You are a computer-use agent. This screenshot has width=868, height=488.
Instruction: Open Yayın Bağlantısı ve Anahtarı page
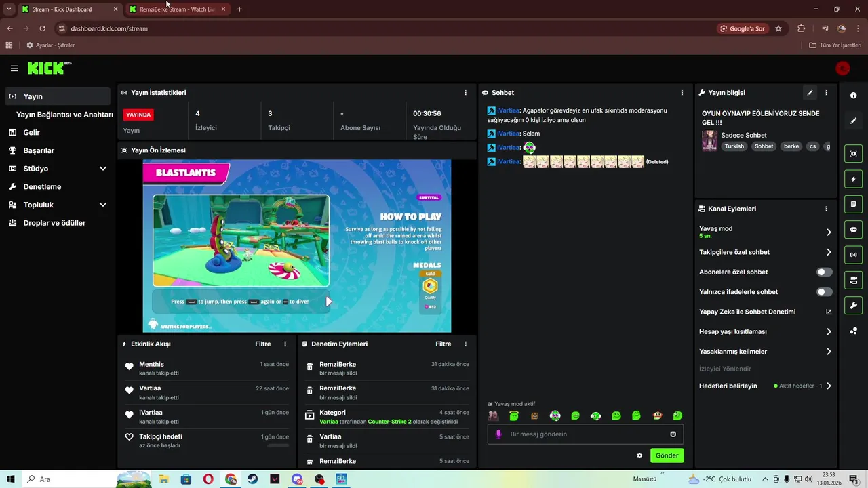coord(64,115)
